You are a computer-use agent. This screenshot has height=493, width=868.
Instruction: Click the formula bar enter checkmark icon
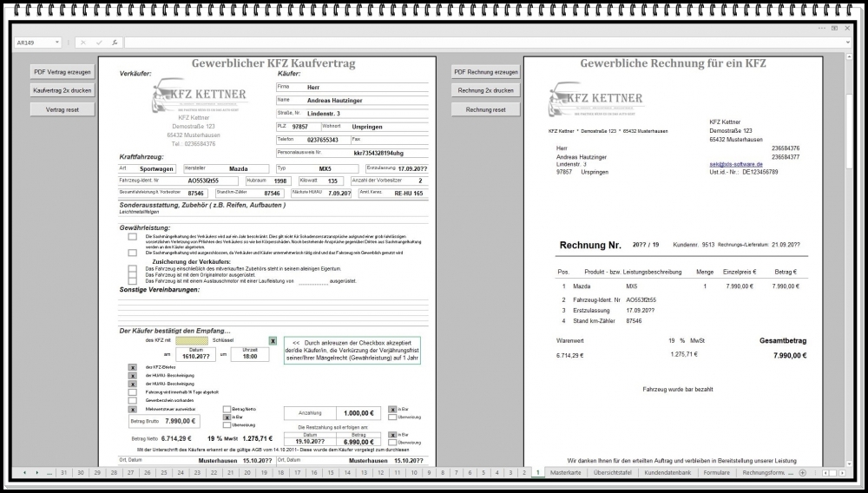coord(99,42)
